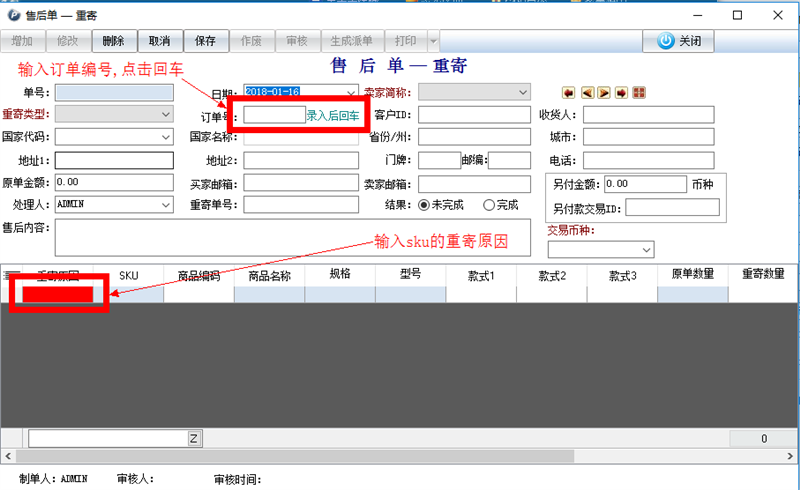Open the 交易币种 dropdown

647,249
